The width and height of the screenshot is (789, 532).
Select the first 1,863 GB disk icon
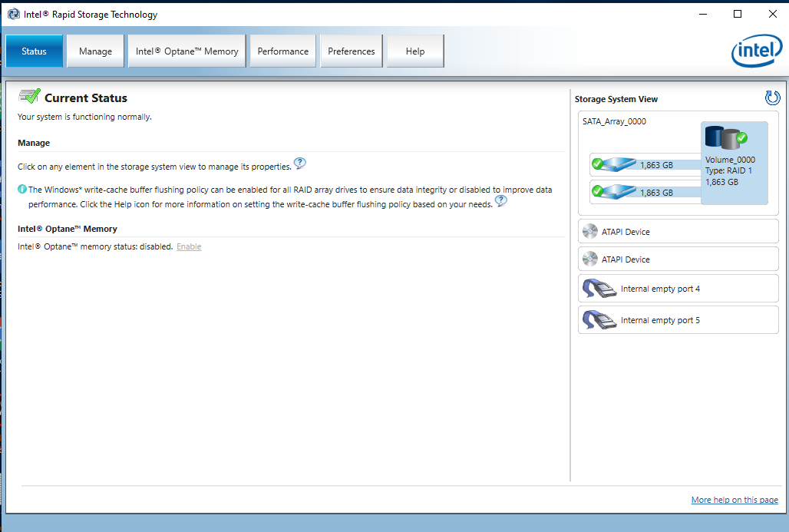pos(614,164)
